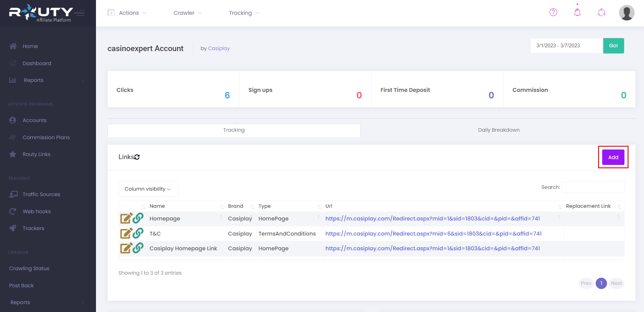
Task: Open Casiplay Homepage Link row URL
Action: point(433,248)
